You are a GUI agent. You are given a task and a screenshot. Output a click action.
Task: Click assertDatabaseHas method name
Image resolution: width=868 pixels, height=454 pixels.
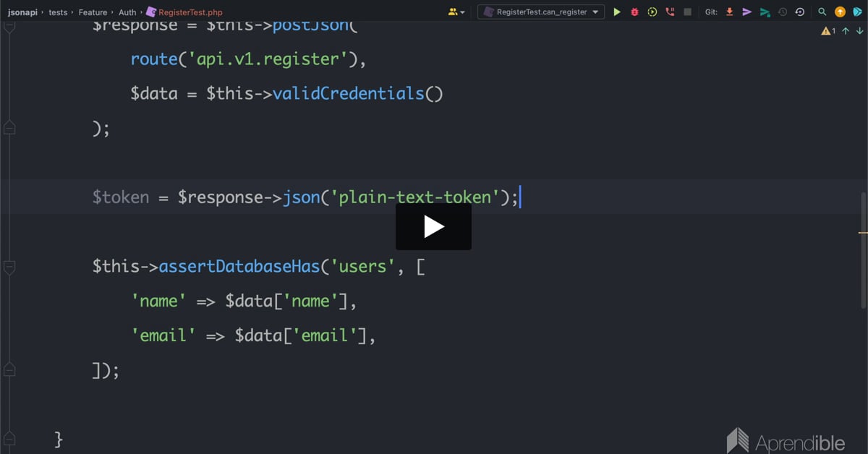pos(239,267)
